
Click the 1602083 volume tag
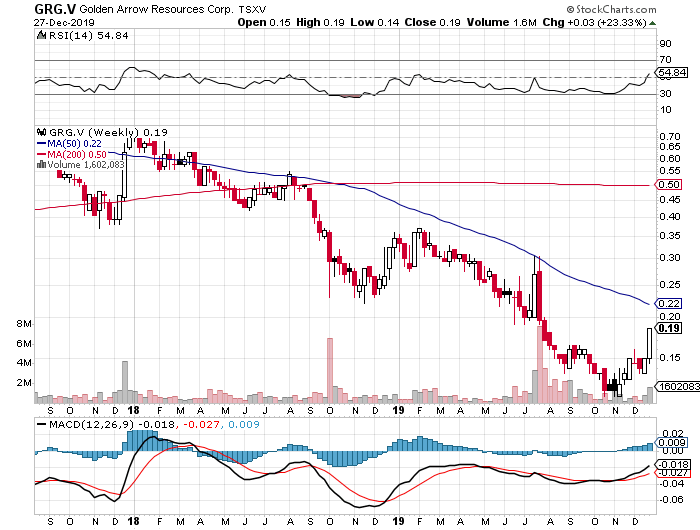pyautogui.click(x=678, y=386)
